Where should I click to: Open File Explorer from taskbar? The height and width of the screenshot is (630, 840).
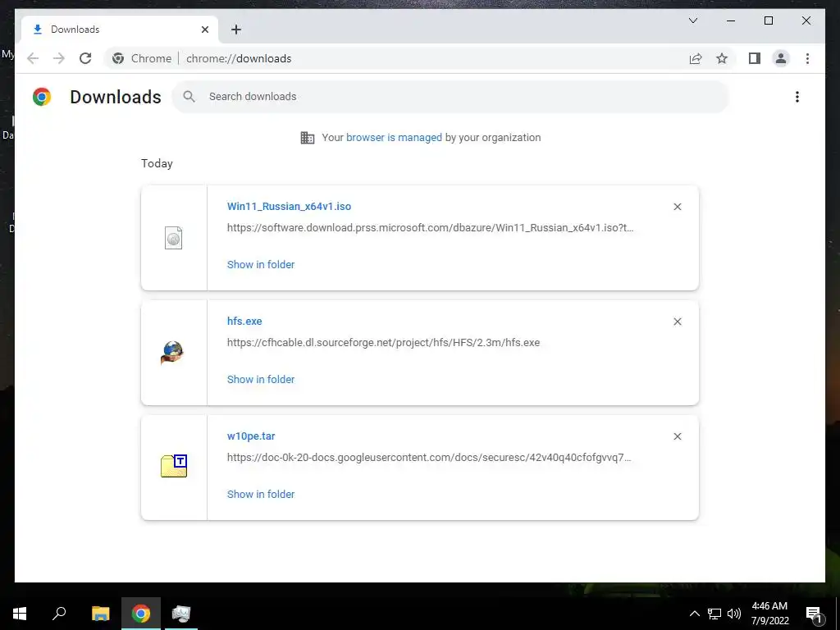tap(100, 614)
